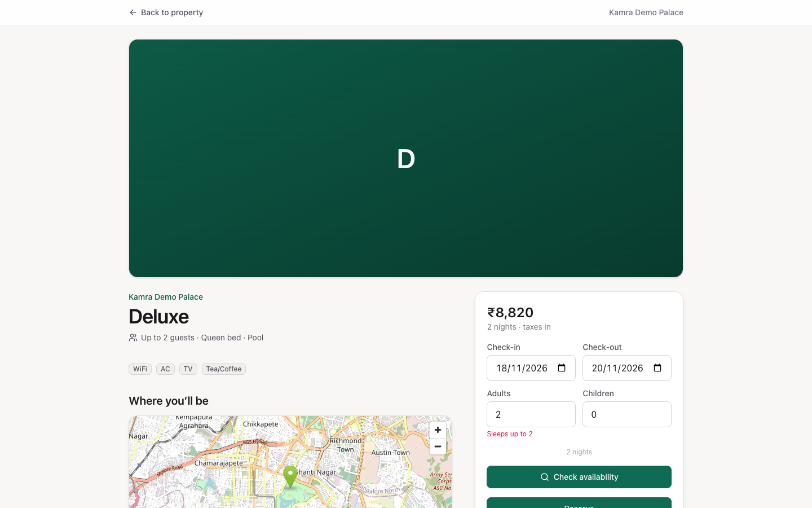Viewport: 812px width, 508px height.
Task: Click the Deluxe room hero image
Action: [406, 158]
